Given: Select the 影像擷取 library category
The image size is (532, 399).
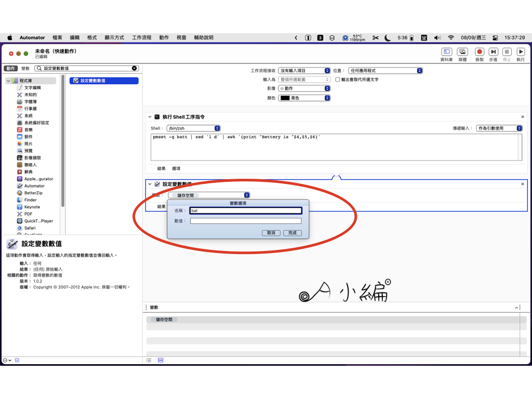Looking at the screenshot, I should point(32,158).
